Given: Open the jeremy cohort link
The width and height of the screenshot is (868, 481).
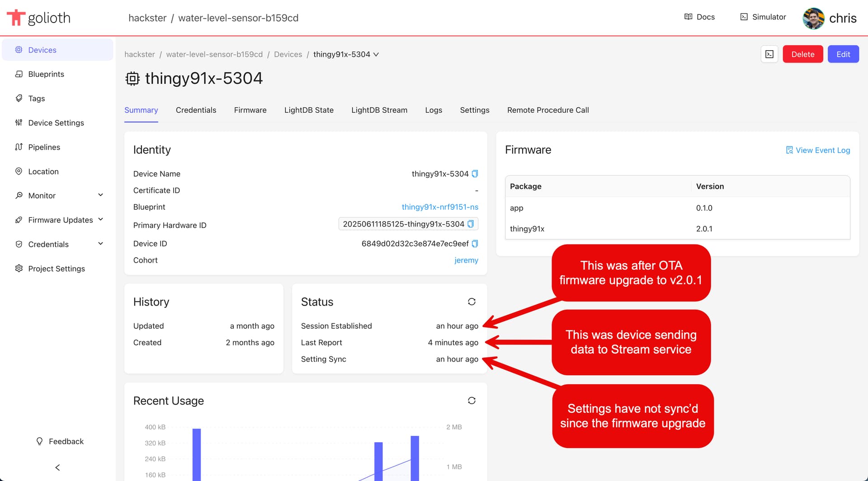Looking at the screenshot, I should [x=466, y=260].
